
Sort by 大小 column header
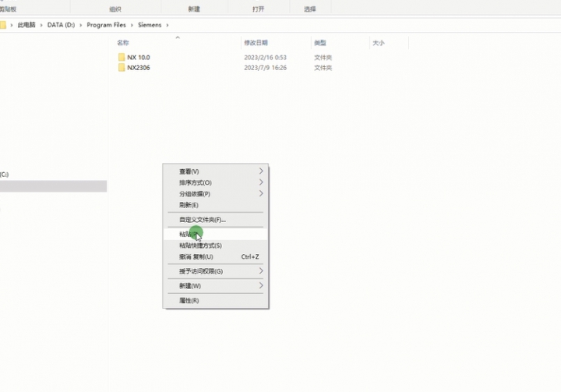(378, 43)
